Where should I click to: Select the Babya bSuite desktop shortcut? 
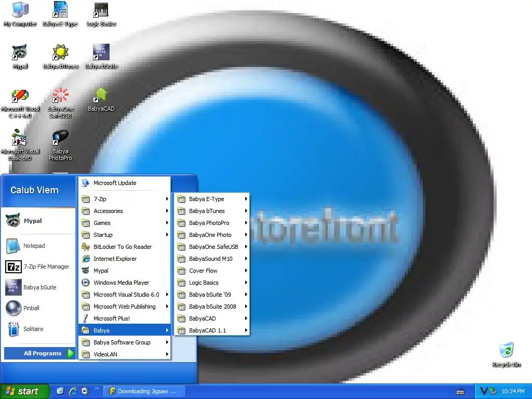click(101, 57)
